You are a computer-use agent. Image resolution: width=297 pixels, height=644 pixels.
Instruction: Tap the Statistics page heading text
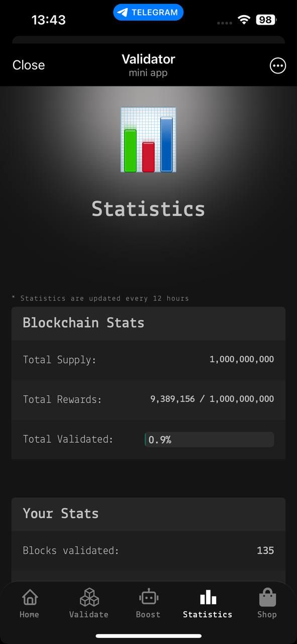point(148,209)
